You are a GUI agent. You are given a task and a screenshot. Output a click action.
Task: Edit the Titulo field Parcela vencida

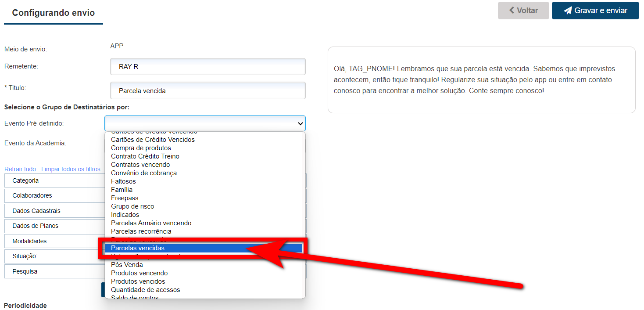point(208,91)
